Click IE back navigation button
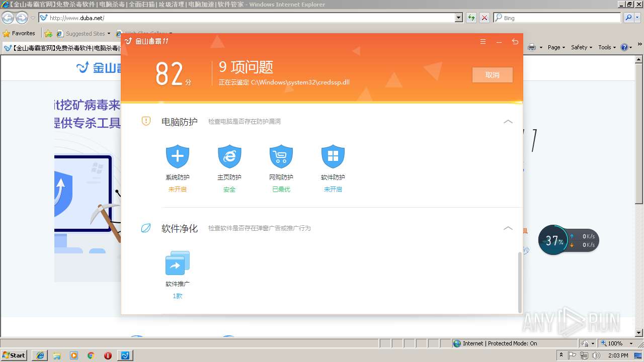 (8, 18)
